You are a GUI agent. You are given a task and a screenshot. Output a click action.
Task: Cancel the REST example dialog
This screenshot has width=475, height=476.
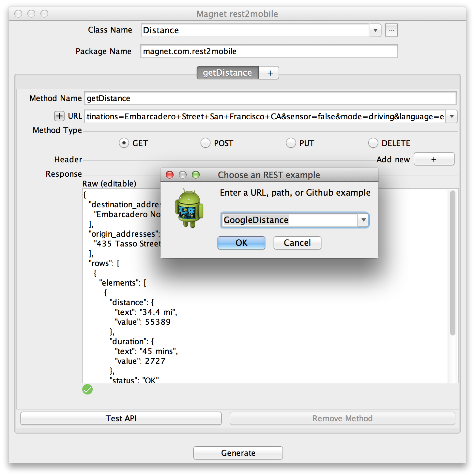297,243
